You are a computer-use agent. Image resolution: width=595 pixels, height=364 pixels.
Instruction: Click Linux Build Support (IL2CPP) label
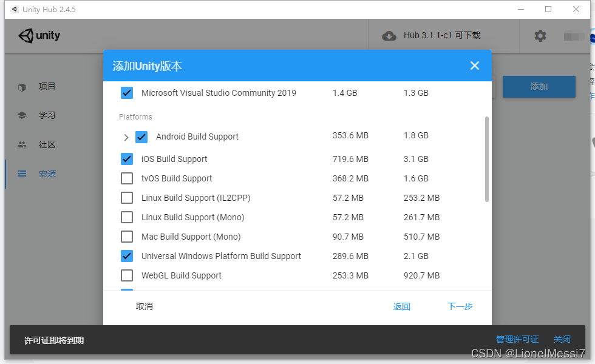(195, 198)
